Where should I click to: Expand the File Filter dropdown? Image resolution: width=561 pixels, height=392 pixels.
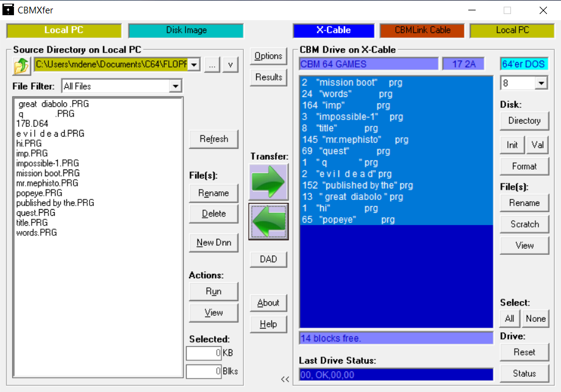click(x=176, y=87)
